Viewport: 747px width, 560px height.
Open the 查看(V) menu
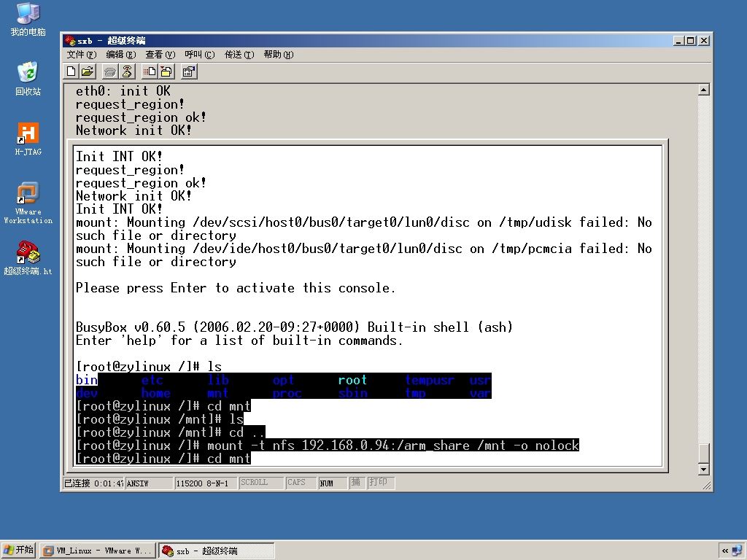click(160, 55)
